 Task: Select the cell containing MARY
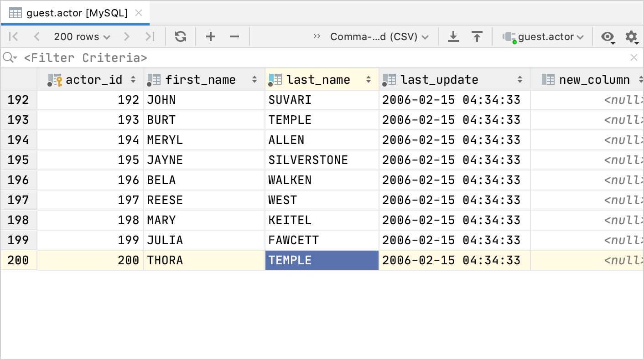[204, 220]
